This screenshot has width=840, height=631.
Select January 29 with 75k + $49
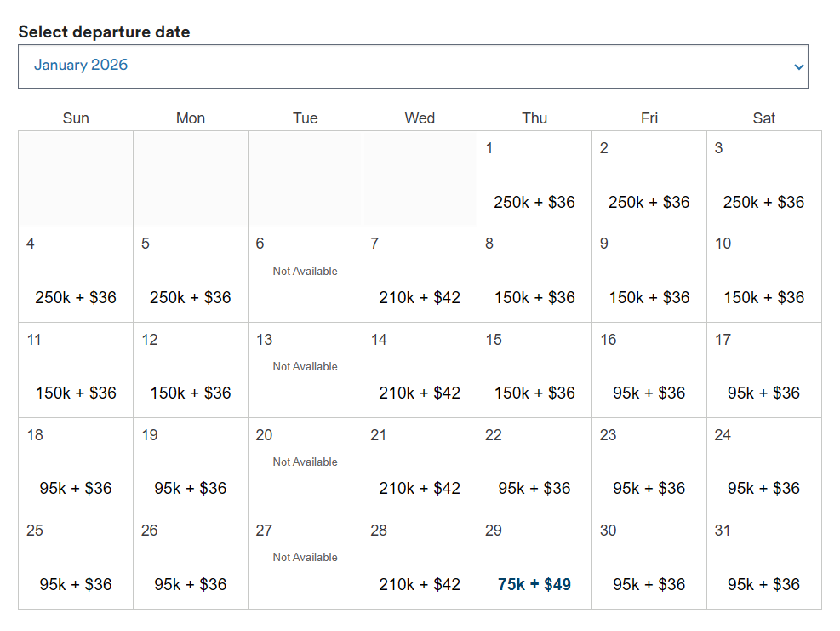tap(534, 562)
